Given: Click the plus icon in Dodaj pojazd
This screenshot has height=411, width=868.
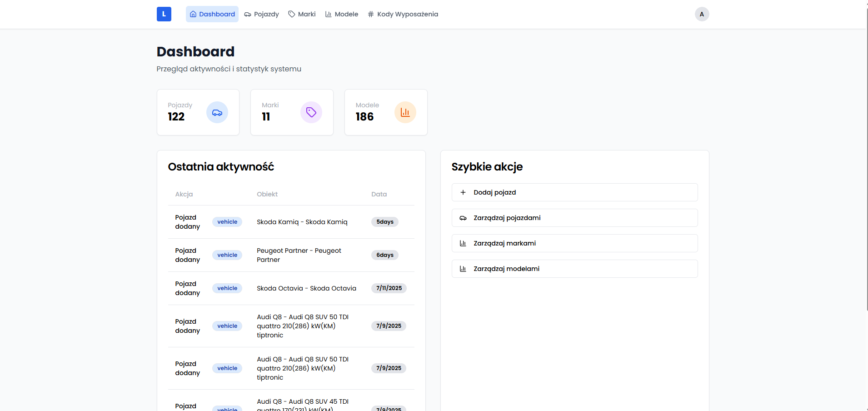Looking at the screenshot, I should [x=463, y=192].
